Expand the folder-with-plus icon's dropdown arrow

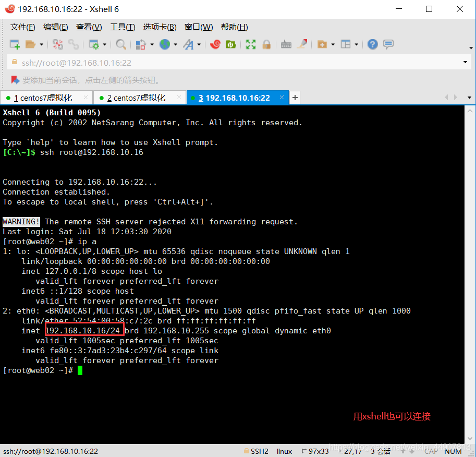coord(333,45)
